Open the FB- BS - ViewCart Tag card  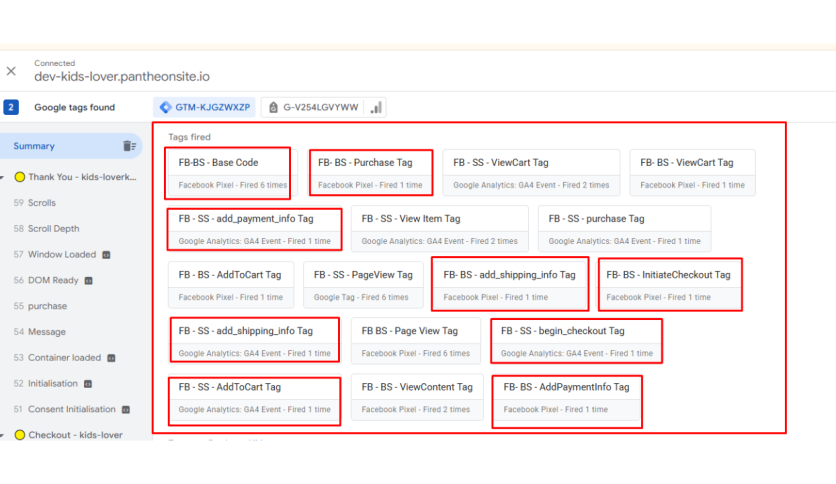[x=693, y=173]
